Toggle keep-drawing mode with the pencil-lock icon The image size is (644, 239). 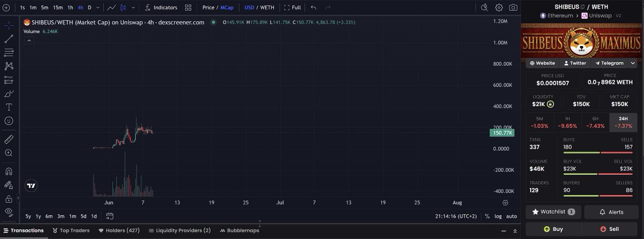9,185
